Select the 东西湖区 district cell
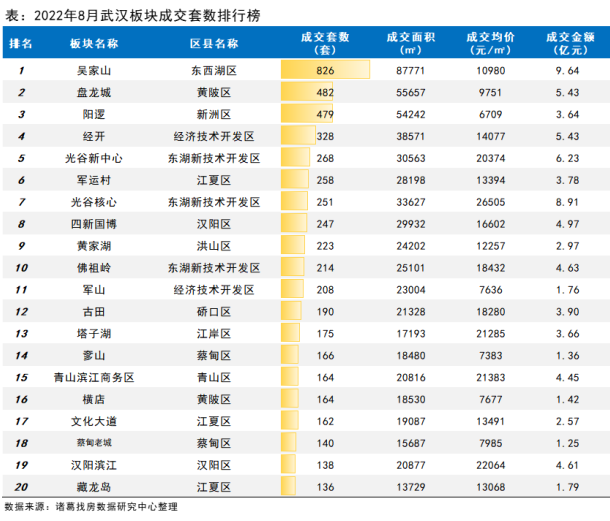610x521 pixels. coord(214,70)
